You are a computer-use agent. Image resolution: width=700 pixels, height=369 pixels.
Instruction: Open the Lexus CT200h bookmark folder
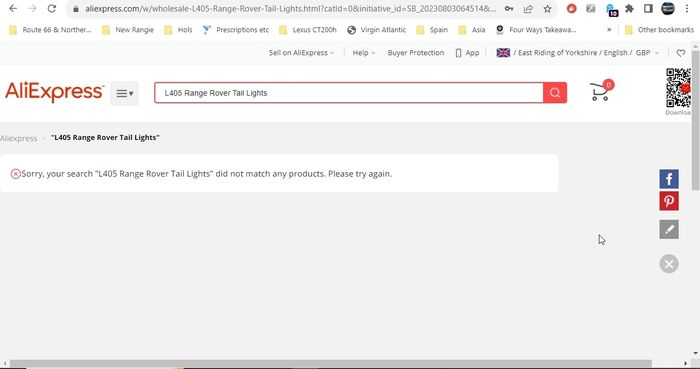(308, 30)
